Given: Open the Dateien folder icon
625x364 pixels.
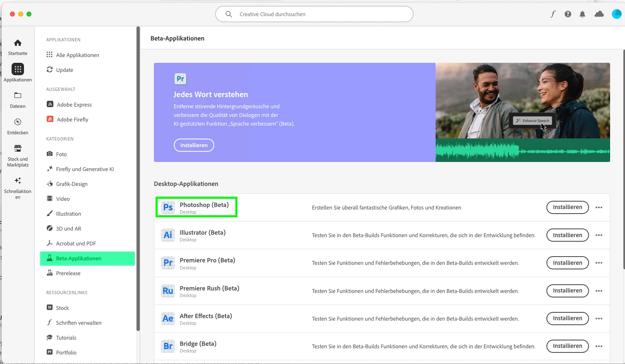Looking at the screenshot, I should coord(18,95).
